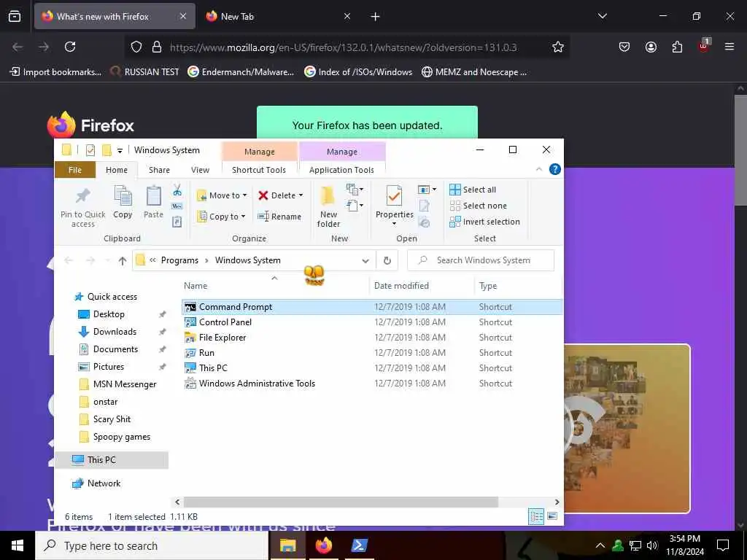Click New folder icon in title bar toolbar
This screenshot has width=747, height=560.
107,150
